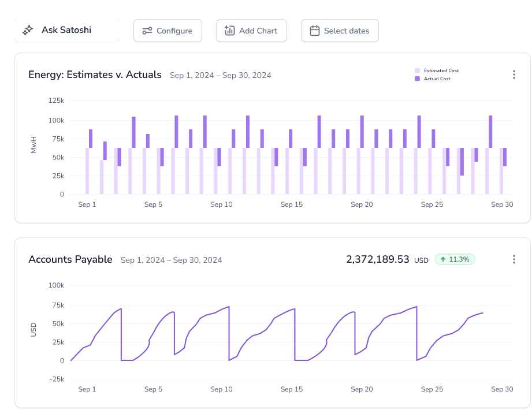Viewport: 532px width, 410px height.
Task: Click the USD label beside the total
Action: click(x=421, y=260)
